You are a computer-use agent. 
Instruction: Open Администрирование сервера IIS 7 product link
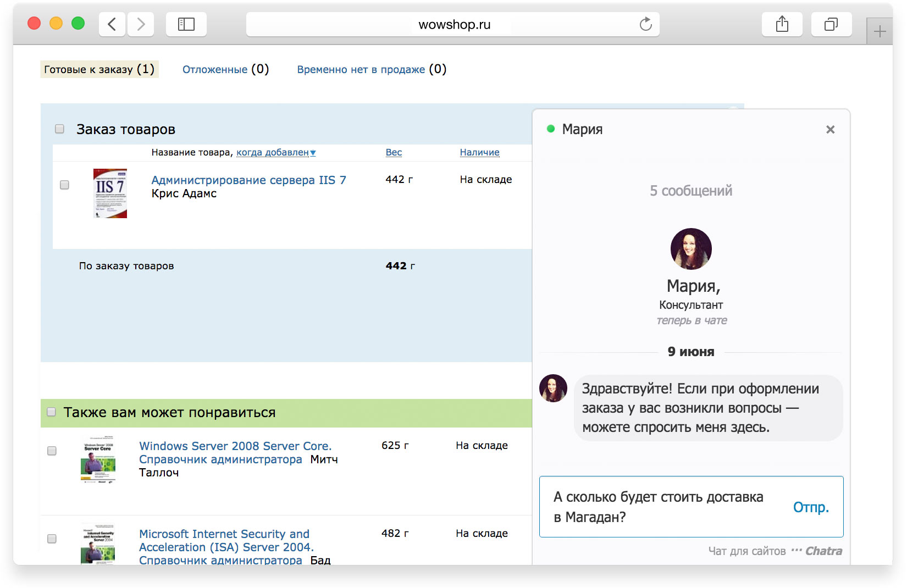(x=248, y=180)
